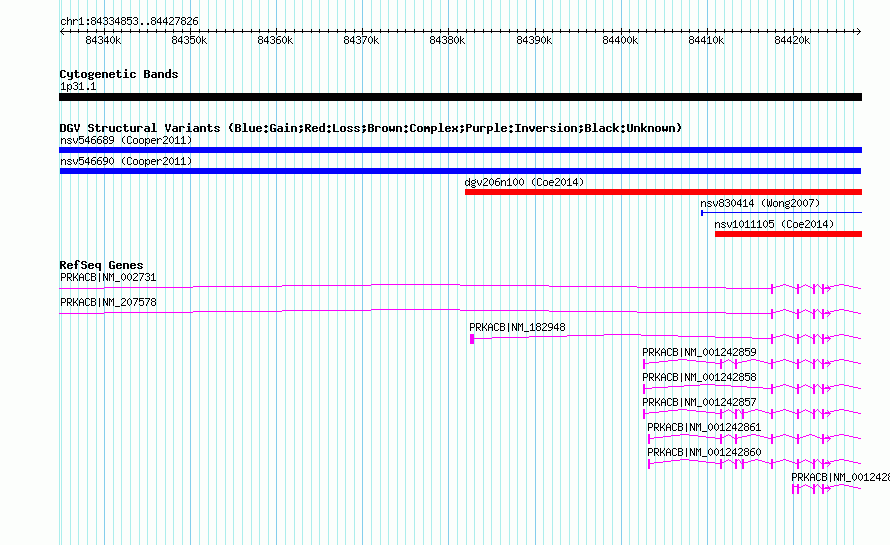Click the 84360k ruler tick label

pyautogui.click(x=275, y=40)
